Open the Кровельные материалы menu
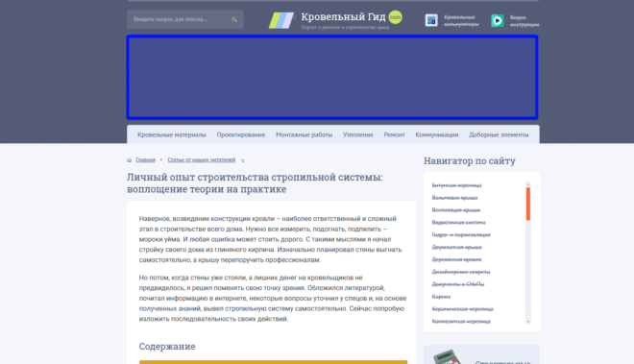Image resolution: width=634 pixels, height=364 pixels. coord(171,134)
